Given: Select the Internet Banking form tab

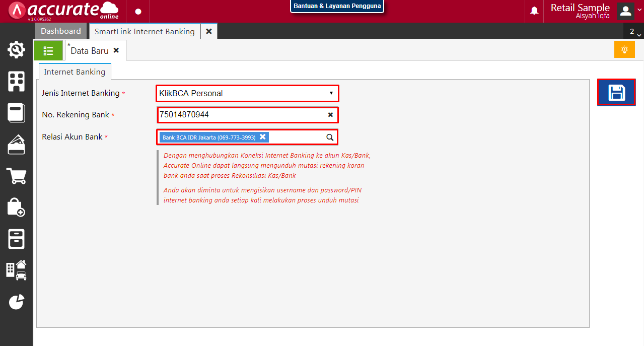Looking at the screenshot, I should [x=75, y=72].
